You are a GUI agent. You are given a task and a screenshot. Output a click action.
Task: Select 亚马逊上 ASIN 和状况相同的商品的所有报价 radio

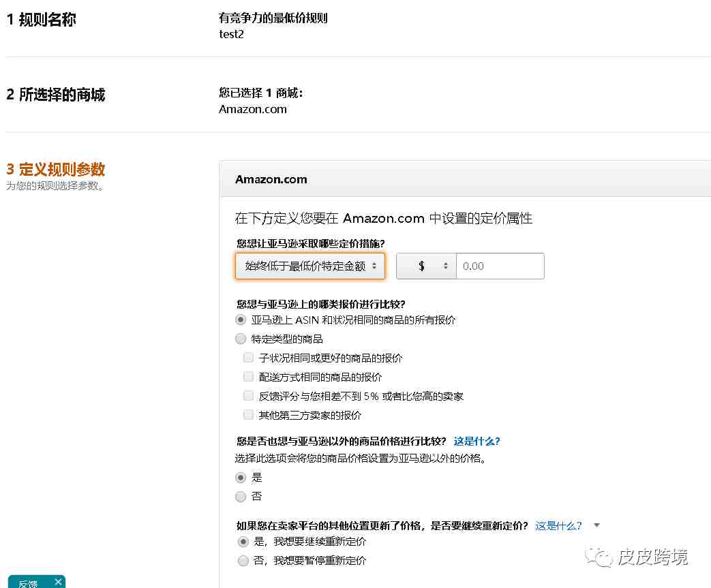[241, 320]
